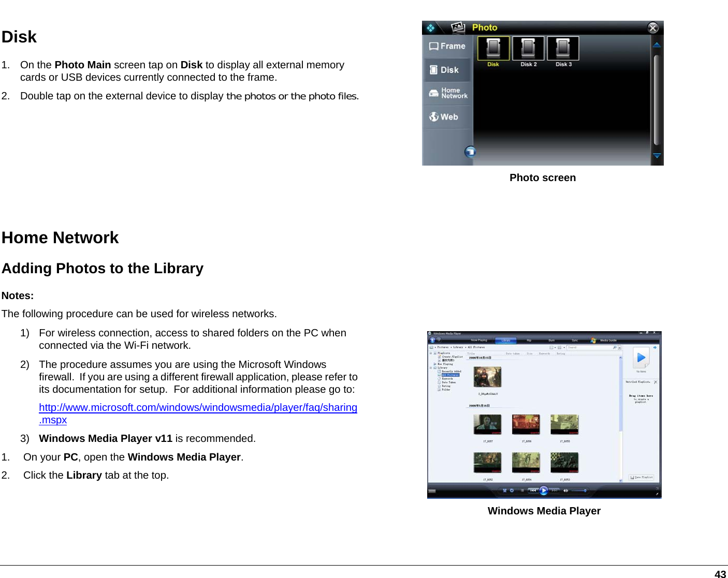Image resolution: width=728 pixels, height=578 pixels.
Task: Collapse the Library tree node
Action: pos(430,367)
